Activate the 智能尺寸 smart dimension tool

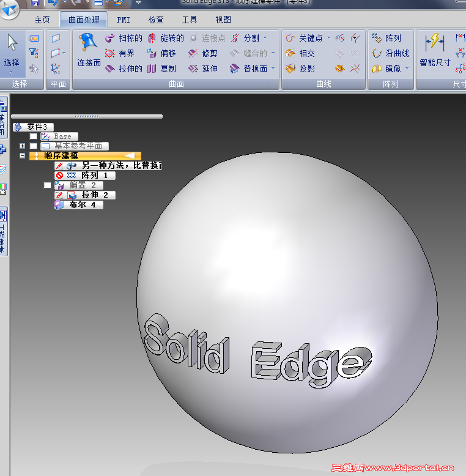point(435,50)
